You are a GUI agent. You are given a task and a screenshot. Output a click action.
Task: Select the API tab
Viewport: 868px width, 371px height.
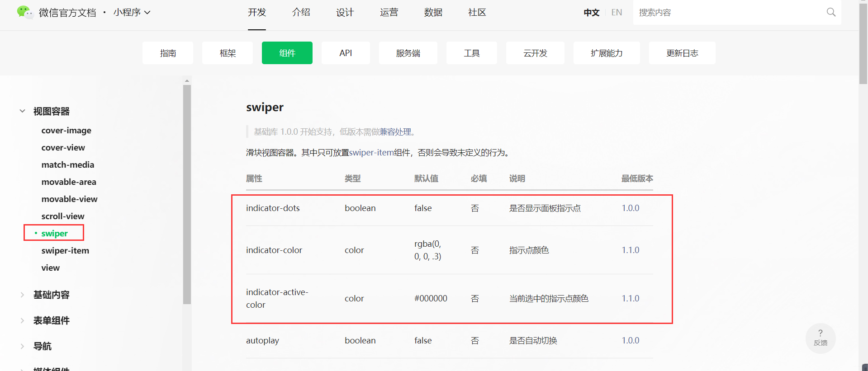[346, 53]
